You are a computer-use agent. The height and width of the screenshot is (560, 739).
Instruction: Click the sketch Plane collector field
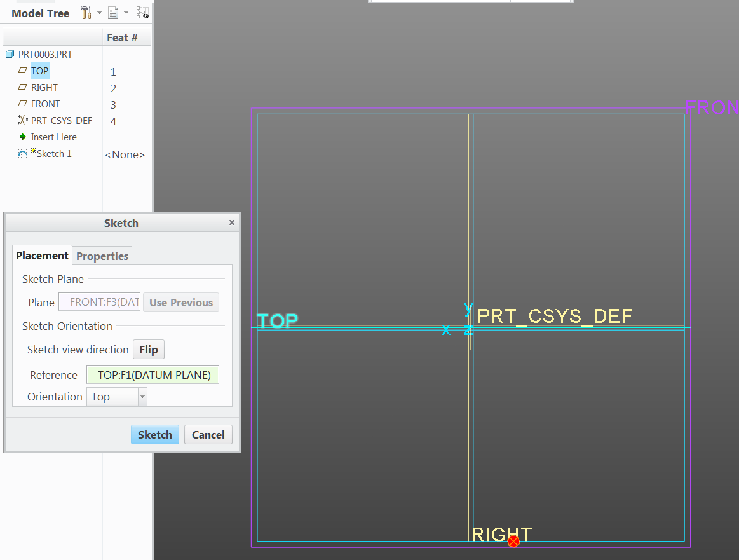point(100,302)
